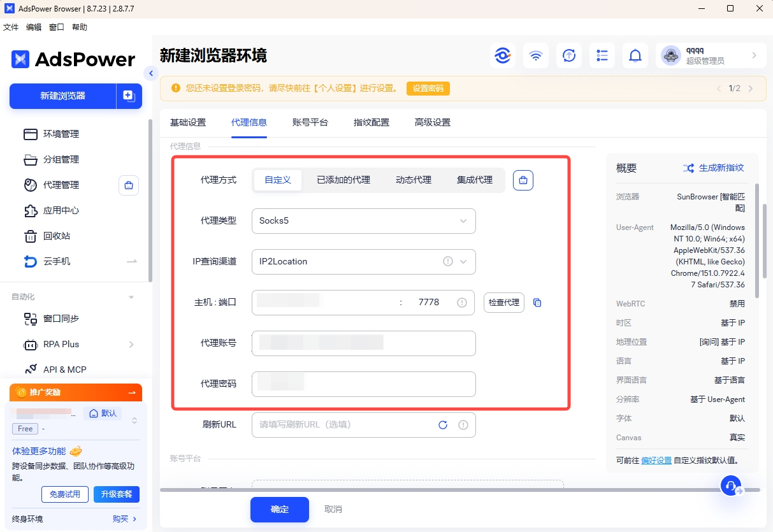
Task: Go to next notice with right arrow
Action: tap(751, 89)
